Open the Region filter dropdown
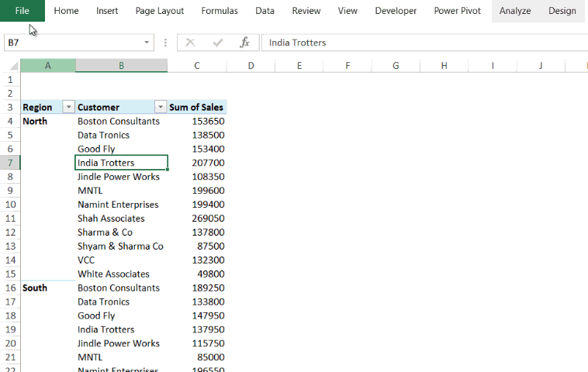The image size is (588, 372). coord(68,107)
